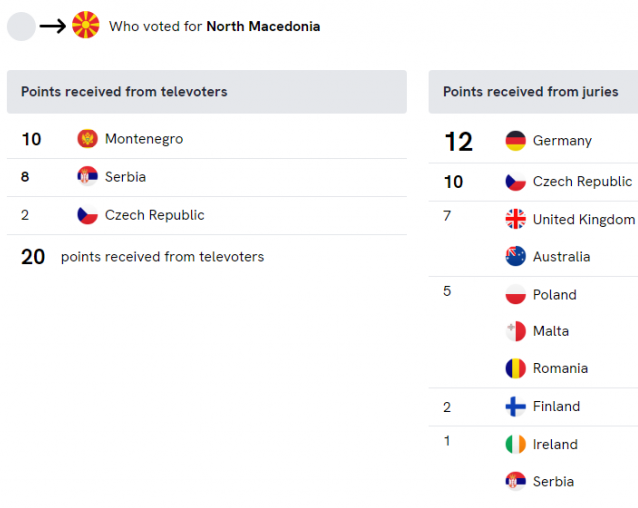This screenshot has width=638, height=508.
Task: Click the Serbia name in the juries list
Action: coord(553,482)
